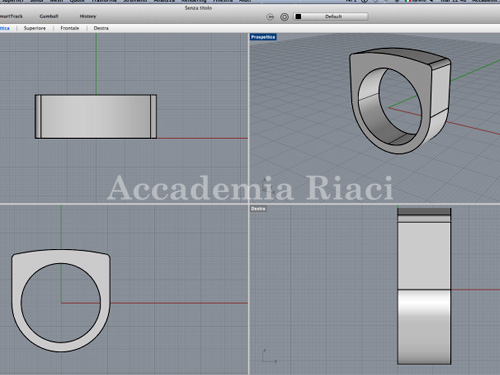The height and width of the screenshot is (375, 500).
Task: Switch to the Superiore view tab
Action: 35,28
